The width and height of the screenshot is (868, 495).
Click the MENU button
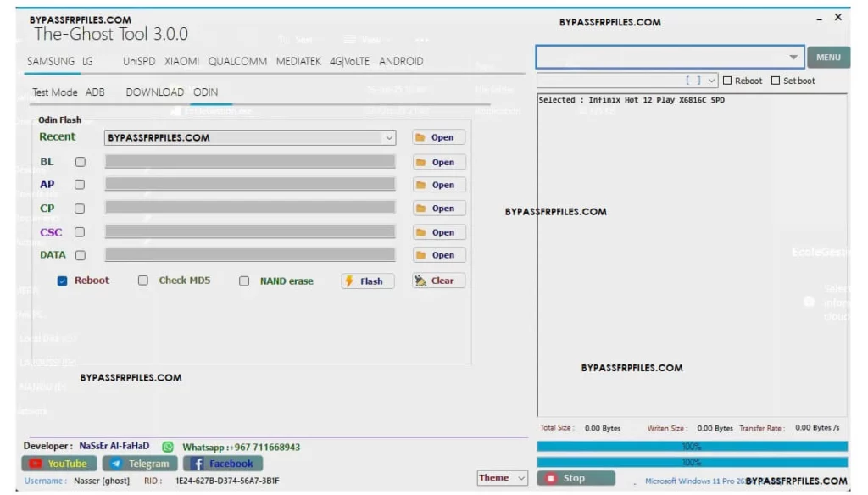(828, 58)
